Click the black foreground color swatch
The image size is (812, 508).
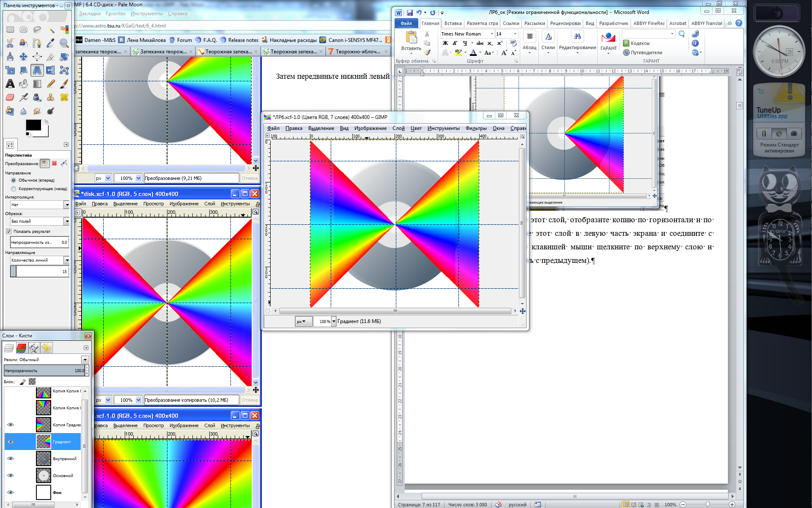click(33, 125)
